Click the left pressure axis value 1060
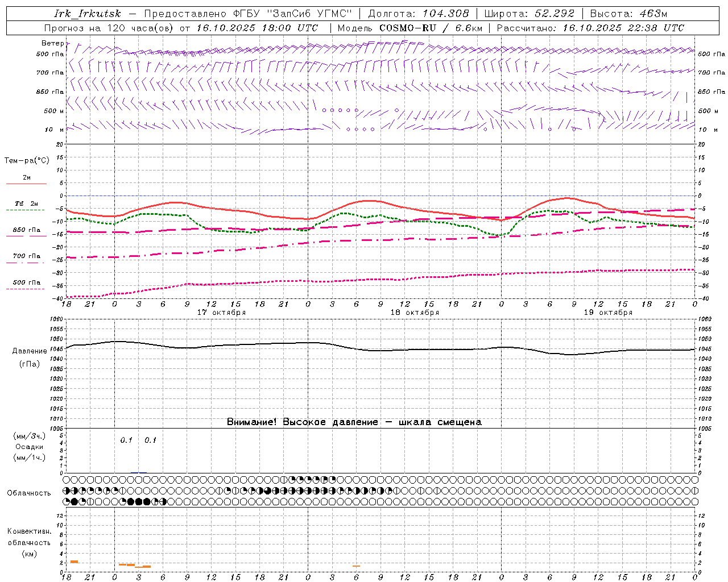 [x=56, y=319]
